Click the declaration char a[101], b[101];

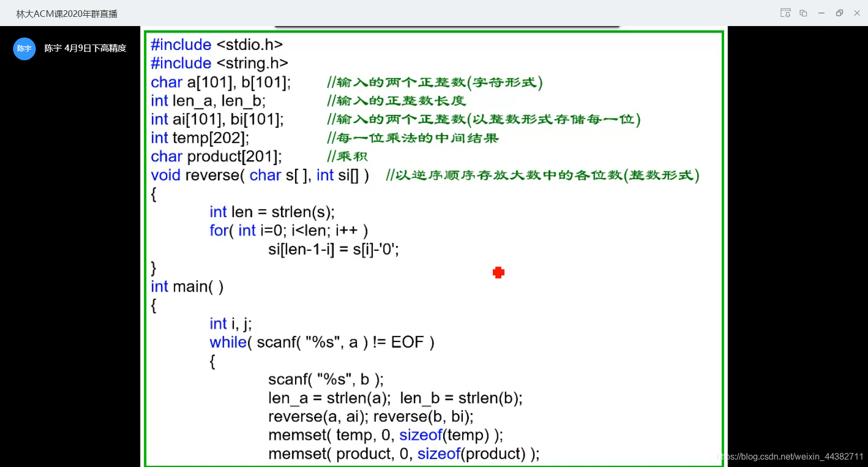click(221, 82)
